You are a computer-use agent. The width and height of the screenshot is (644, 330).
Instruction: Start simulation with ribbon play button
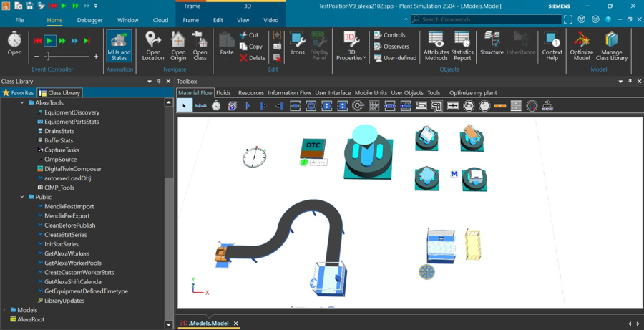tap(49, 41)
